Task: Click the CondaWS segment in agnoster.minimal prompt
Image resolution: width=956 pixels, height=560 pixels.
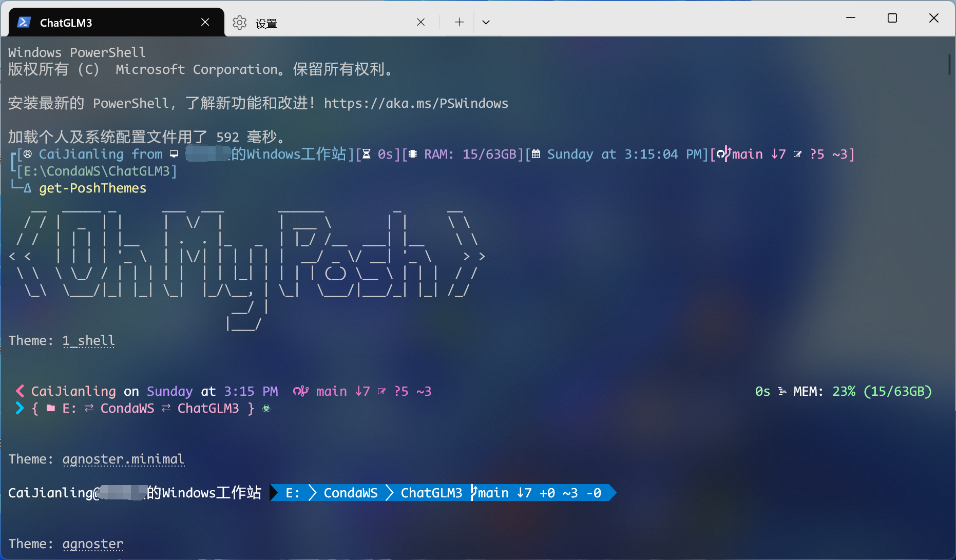Action: click(x=350, y=493)
